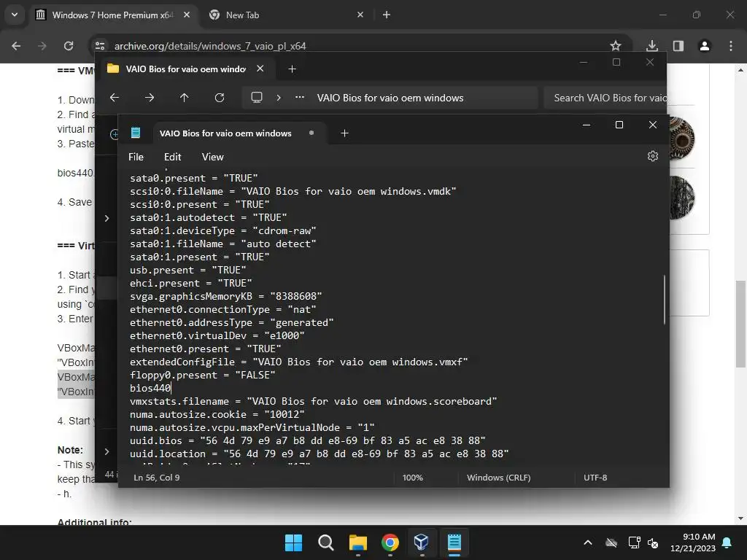Click the This PC monitor icon in Explorer address bar

coord(257,98)
